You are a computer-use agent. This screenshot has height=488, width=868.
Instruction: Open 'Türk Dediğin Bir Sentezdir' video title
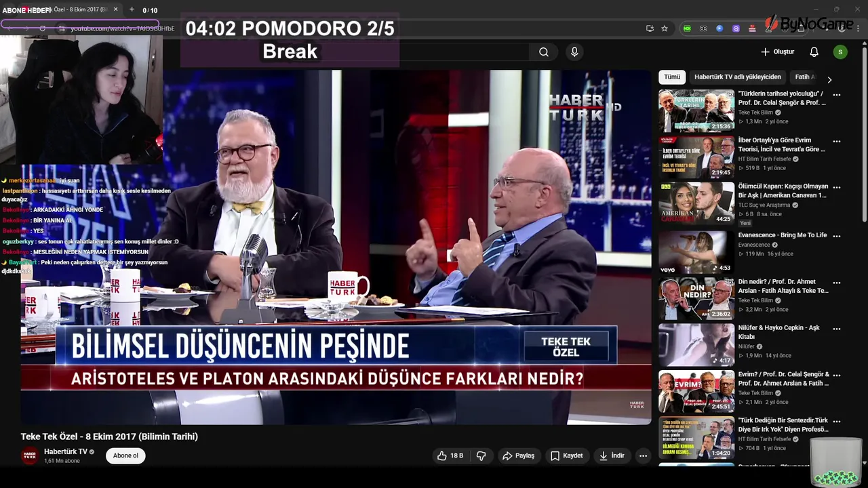(783, 425)
